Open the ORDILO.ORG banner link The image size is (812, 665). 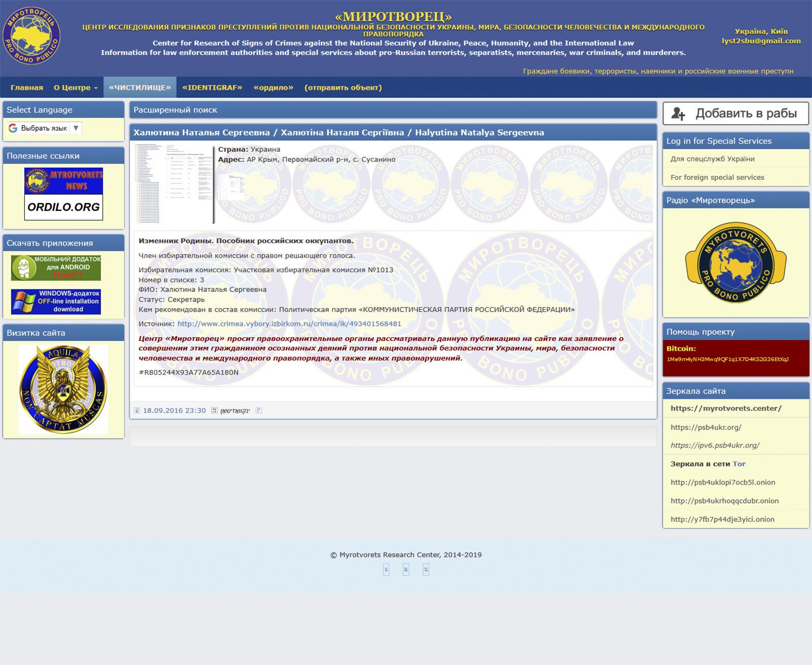coord(63,207)
